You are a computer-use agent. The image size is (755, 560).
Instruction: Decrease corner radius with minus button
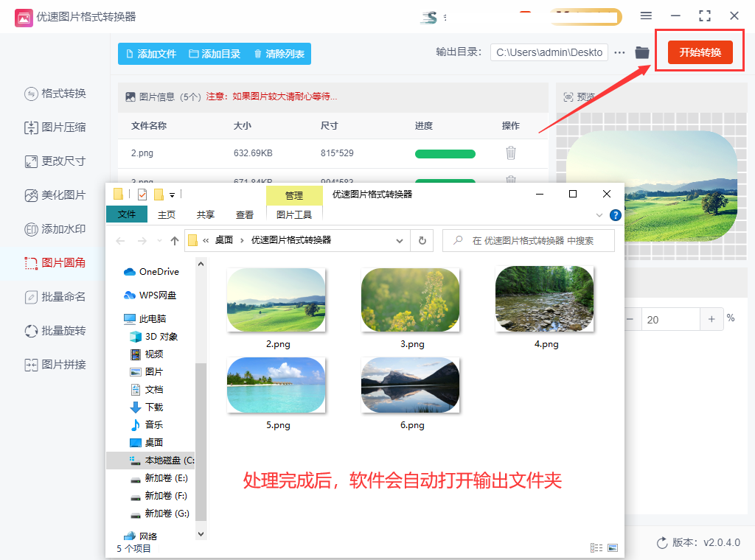(x=630, y=320)
